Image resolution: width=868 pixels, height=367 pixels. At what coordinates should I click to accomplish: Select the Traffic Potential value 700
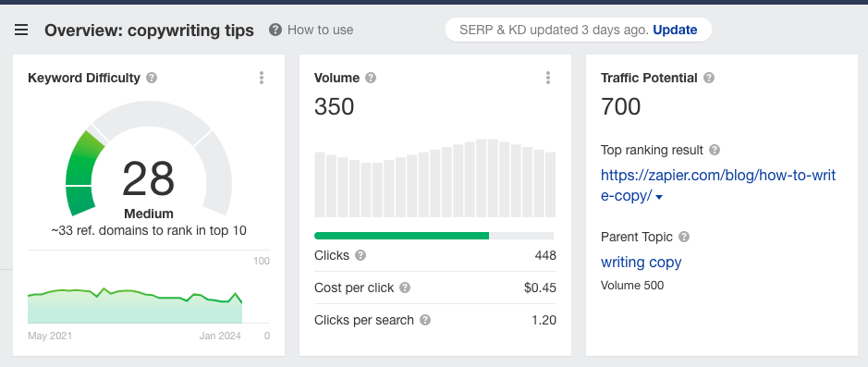point(621,106)
